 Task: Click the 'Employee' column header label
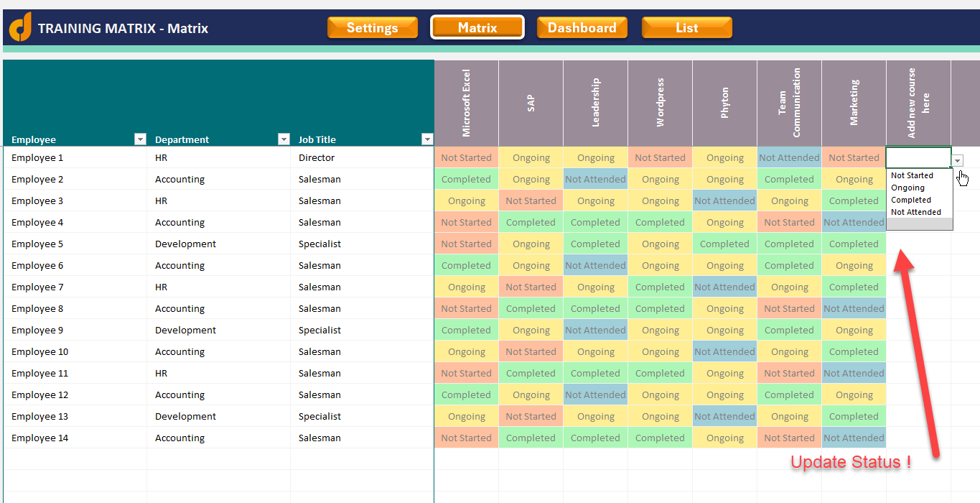[34, 139]
